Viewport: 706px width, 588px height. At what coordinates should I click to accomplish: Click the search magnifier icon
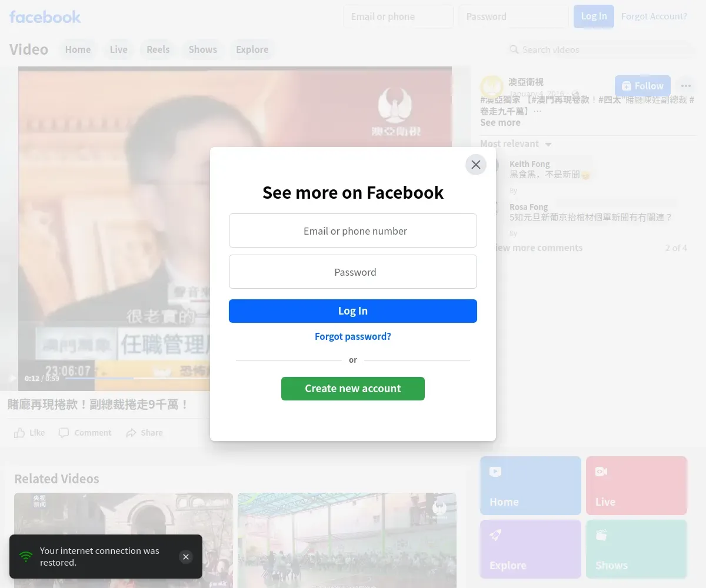(x=514, y=49)
